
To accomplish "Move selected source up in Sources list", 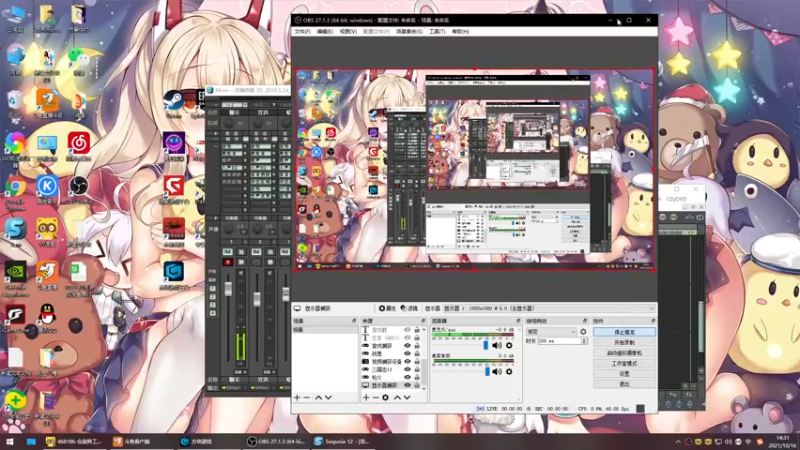I will tap(397, 397).
